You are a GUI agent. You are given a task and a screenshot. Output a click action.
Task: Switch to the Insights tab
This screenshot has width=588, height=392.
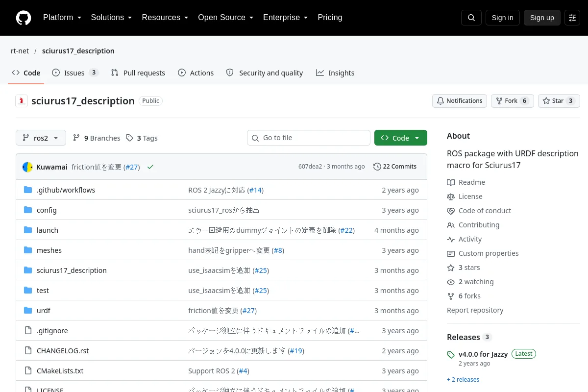point(335,73)
